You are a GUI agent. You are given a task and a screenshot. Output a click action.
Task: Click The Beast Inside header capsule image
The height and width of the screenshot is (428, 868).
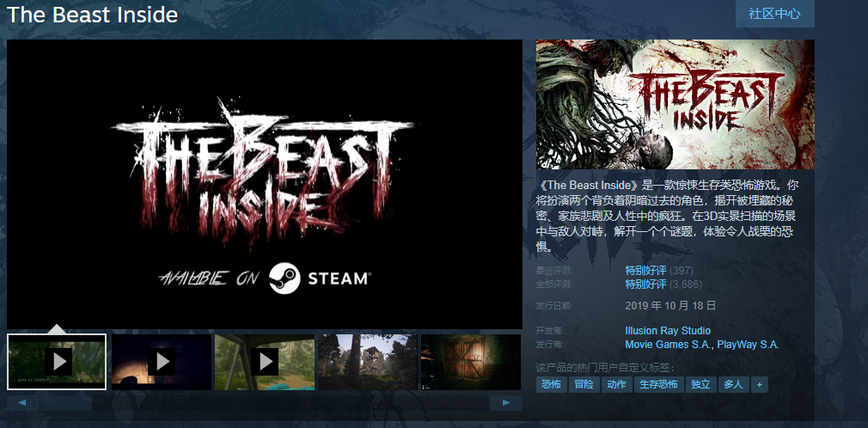(x=675, y=104)
